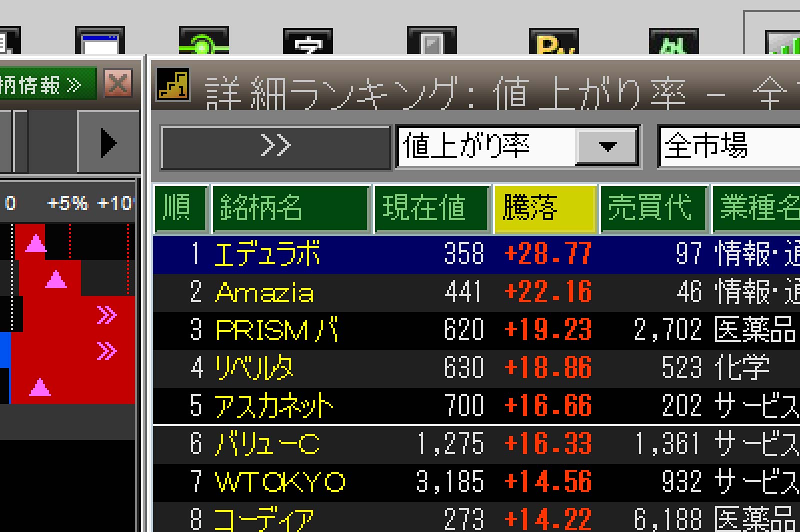Click the +14.22 change value
The width and height of the screenshot is (800, 532).
coord(548,519)
